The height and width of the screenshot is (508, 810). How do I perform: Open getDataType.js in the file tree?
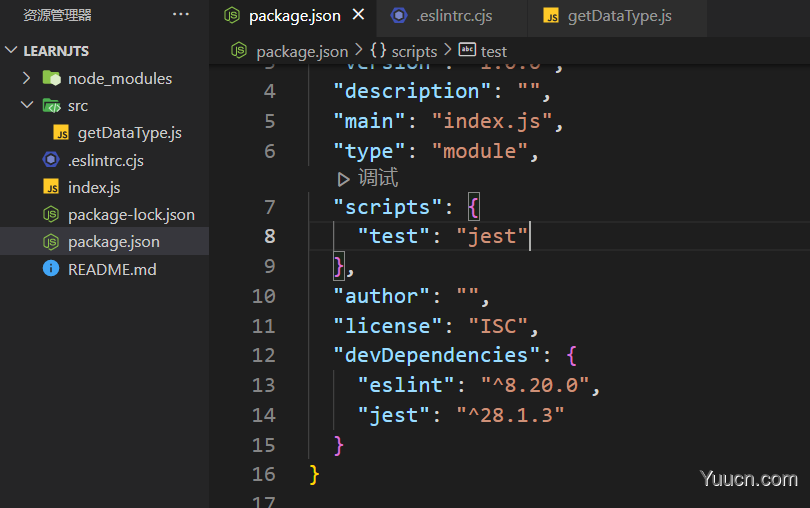[130, 133]
